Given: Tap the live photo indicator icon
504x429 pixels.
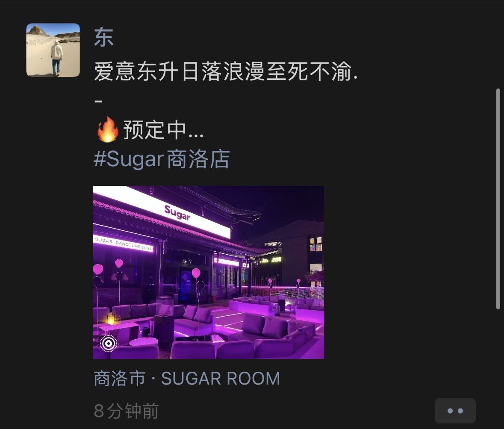Looking at the screenshot, I should [x=109, y=344].
